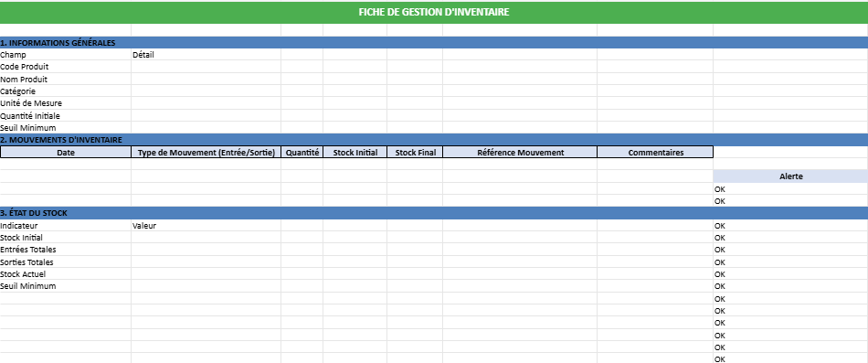Select the Date column header
868x363 pixels.
point(66,152)
